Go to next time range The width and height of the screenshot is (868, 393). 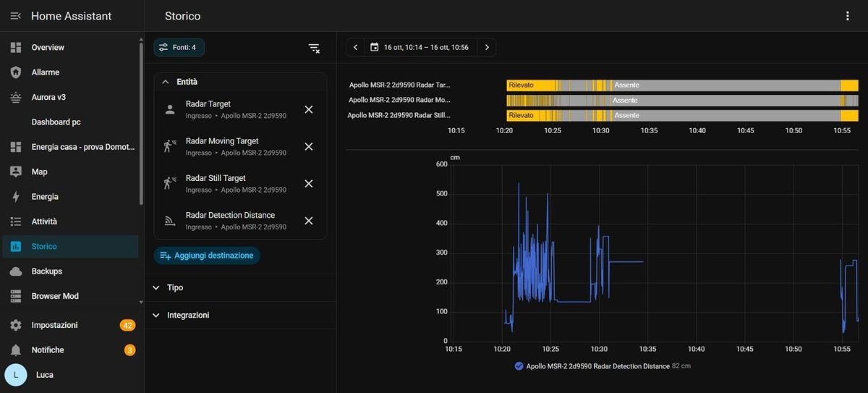487,47
